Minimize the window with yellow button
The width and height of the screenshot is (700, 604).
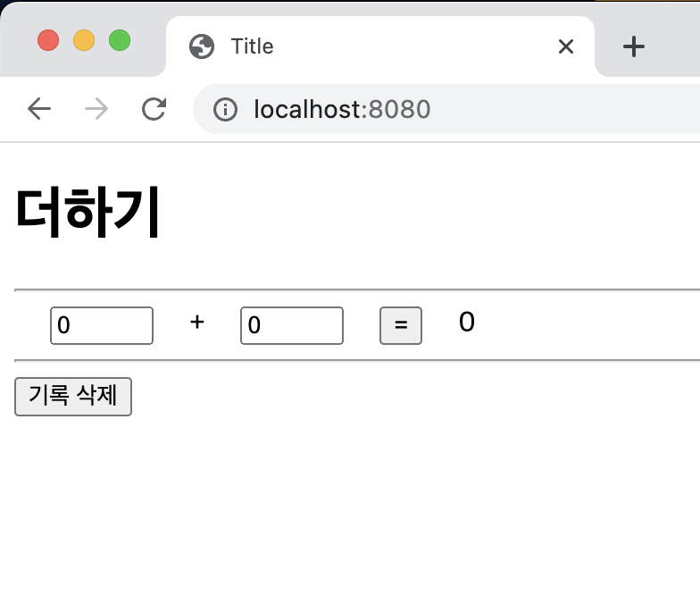[x=84, y=41]
